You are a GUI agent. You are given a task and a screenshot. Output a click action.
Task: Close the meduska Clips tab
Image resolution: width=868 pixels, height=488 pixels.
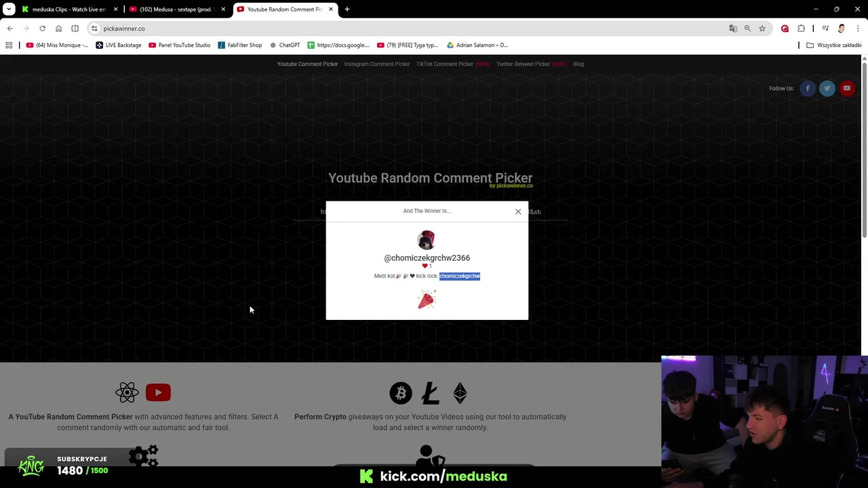(x=115, y=9)
